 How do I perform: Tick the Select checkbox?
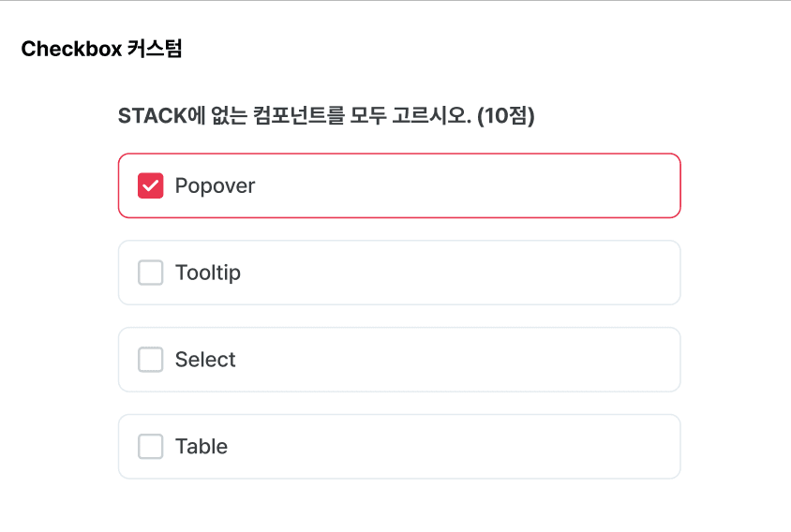click(x=150, y=360)
